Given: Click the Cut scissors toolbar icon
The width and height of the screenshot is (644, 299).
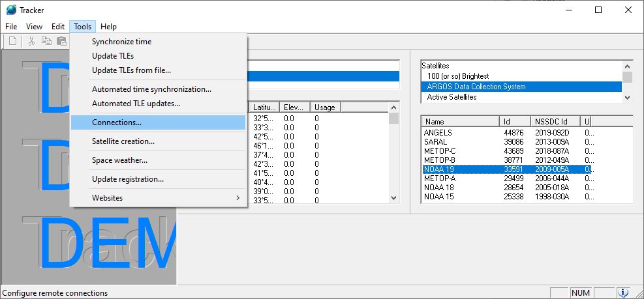Looking at the screenshot, I should pos(31,41).
